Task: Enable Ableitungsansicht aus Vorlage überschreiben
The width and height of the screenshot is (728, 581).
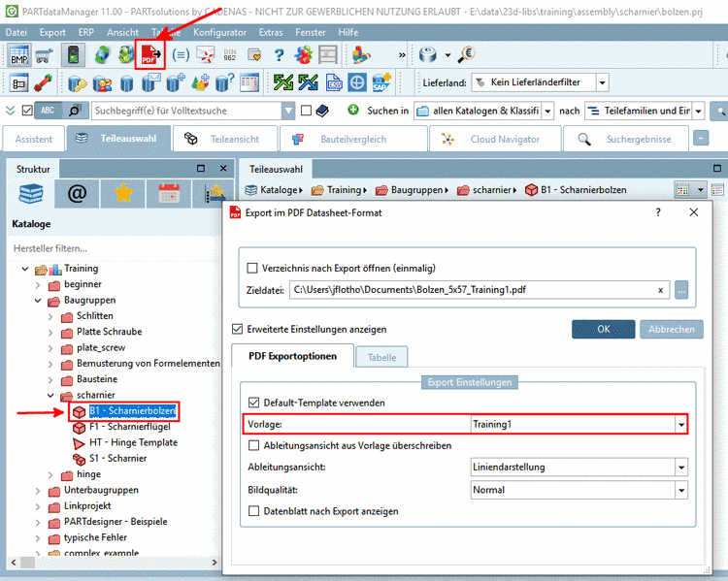Action: pos(254,445)
